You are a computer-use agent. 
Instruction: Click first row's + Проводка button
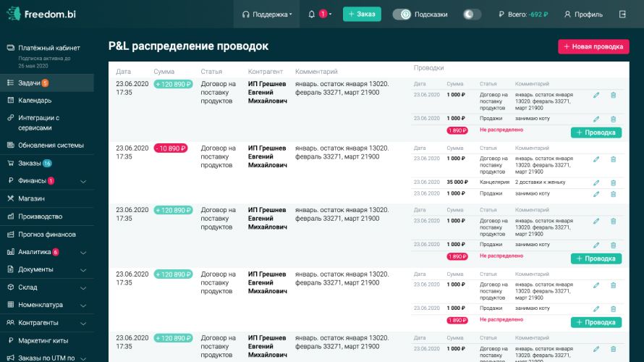596,132
